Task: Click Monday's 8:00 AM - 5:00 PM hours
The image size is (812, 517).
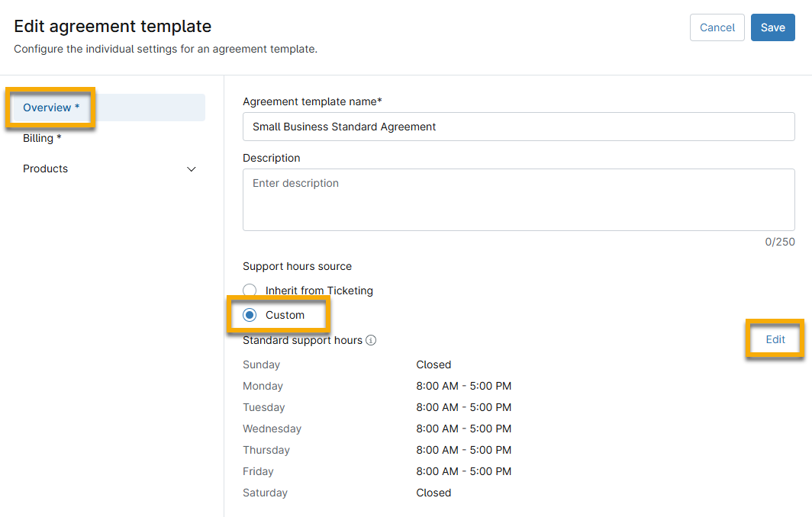Action: coord(464,386)
